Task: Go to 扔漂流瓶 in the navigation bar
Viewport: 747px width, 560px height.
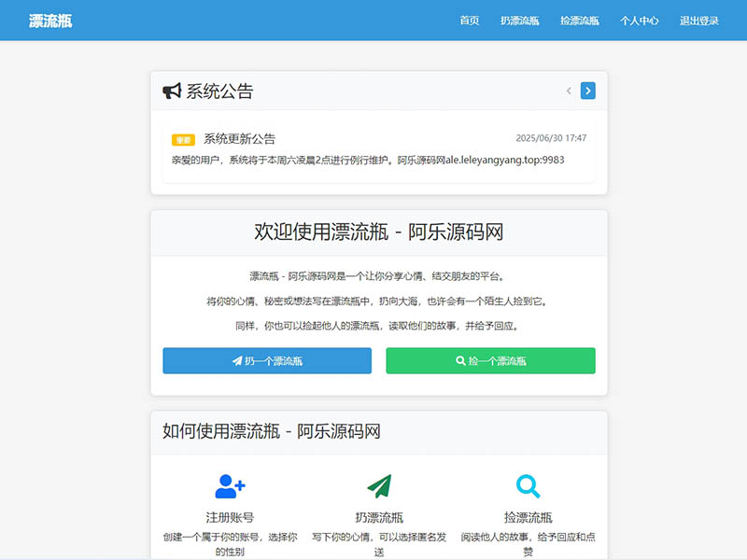Action: 520,21
